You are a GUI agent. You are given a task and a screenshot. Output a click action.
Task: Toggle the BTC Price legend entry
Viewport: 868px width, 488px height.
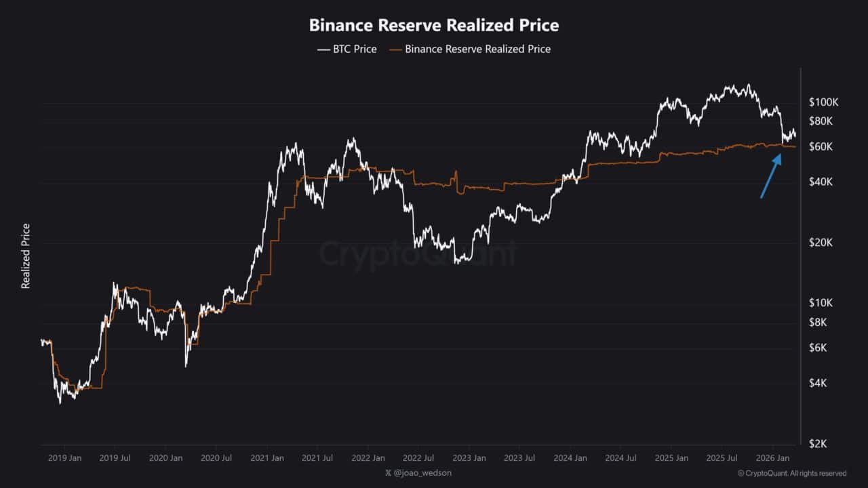point(347,49)
